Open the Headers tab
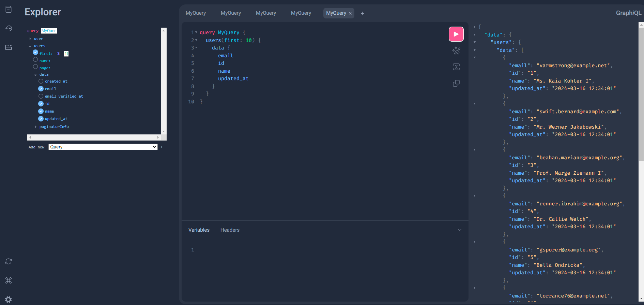Screen dimensions: 644x305 click(x=230, y=230)
